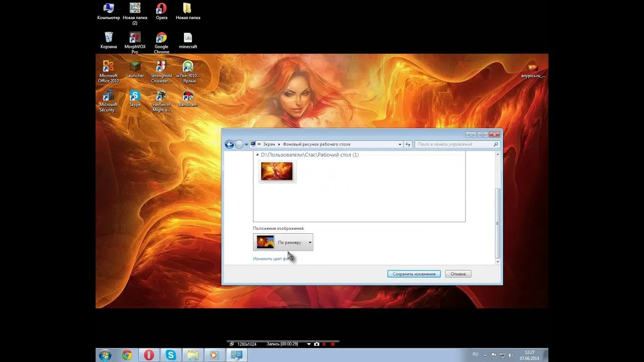
Task: Open the RU language indicator
Action: tap(475, 354)
